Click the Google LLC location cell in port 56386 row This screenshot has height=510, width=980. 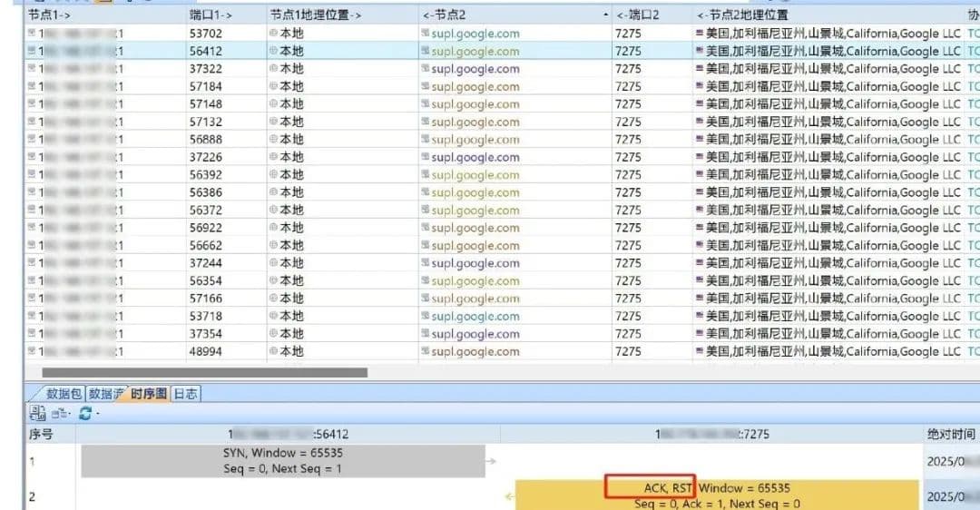[x=833, y=192]
